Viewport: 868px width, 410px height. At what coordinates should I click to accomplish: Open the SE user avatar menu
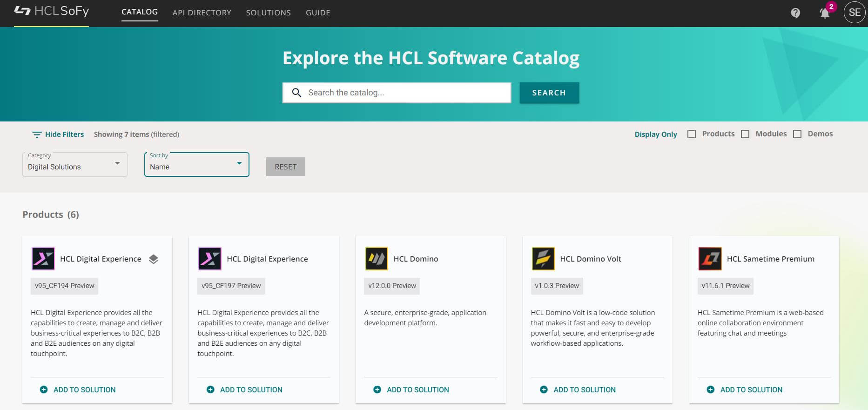(x=855, y=13)
